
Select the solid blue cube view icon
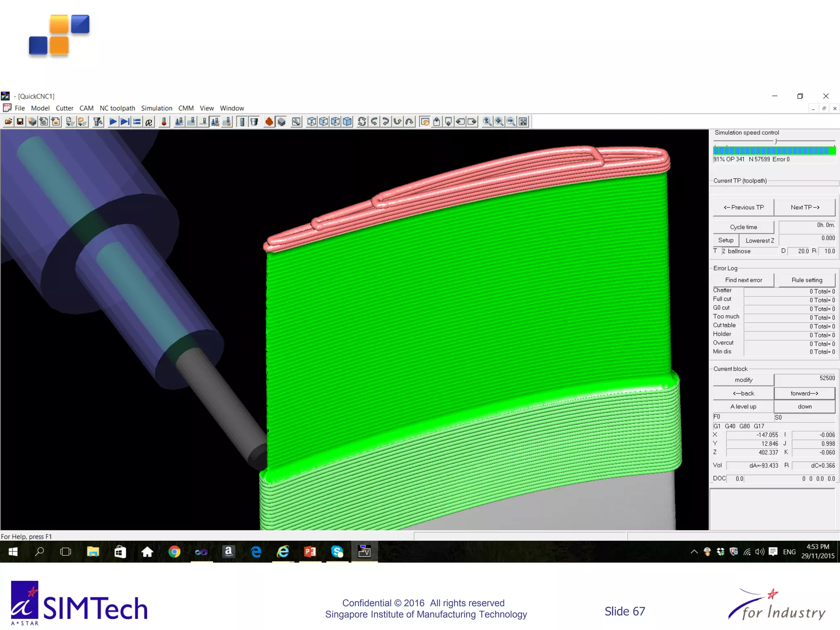click(x=347, y=122)
